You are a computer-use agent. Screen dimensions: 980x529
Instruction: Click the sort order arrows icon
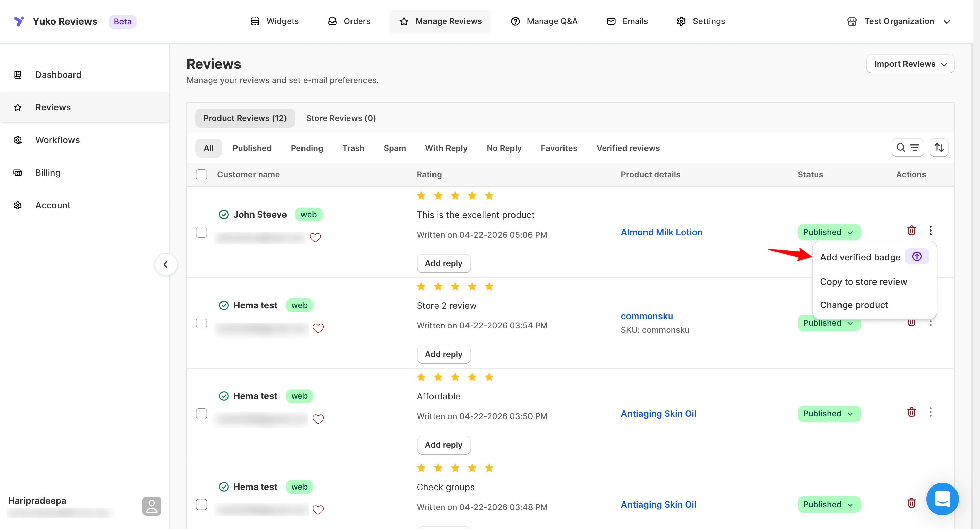pyautogui.click(x=939, y=148)
